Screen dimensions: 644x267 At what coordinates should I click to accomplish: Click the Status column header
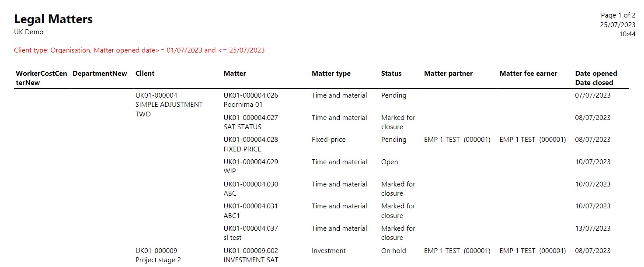tap(391, 74)
